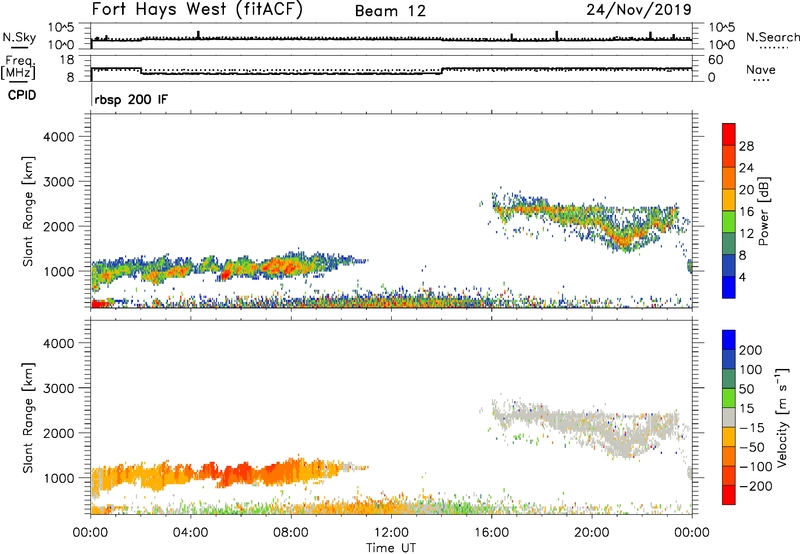Click the date '24/Nov/2019'
The image size is (800, 554).
(639, 9)
